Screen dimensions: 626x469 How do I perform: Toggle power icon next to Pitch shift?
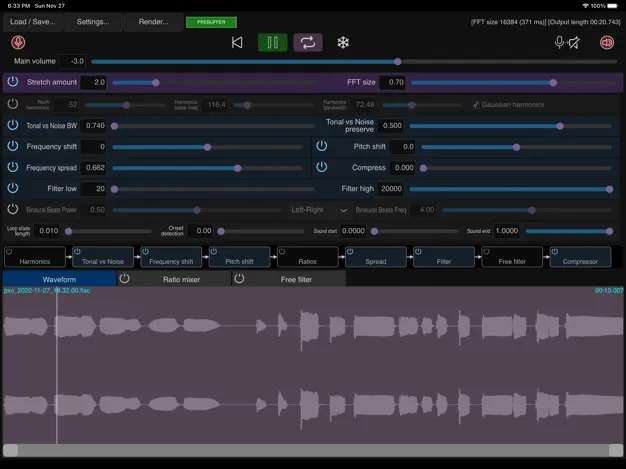tap(322, 147)
